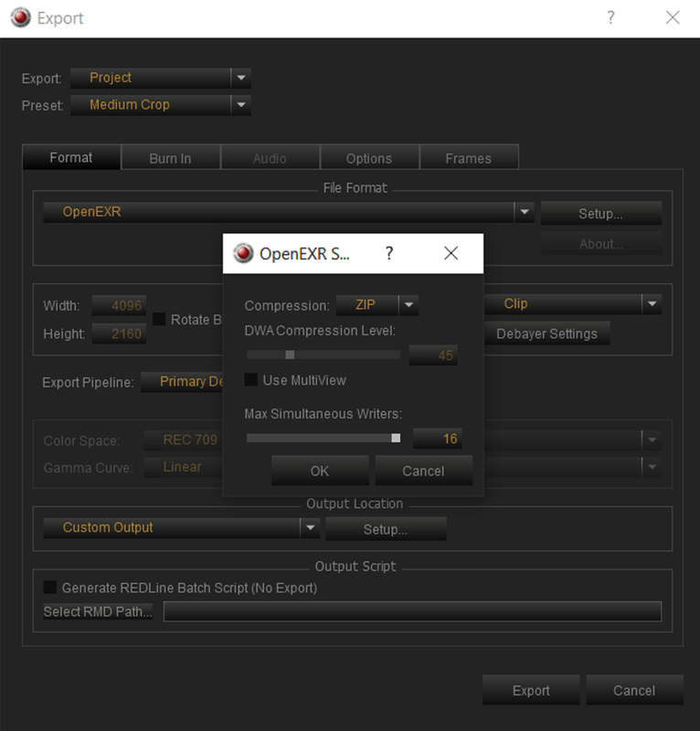Screen dimensions: 700x731
Task: Cancel the Export window
Action: [x=634, y=690]
